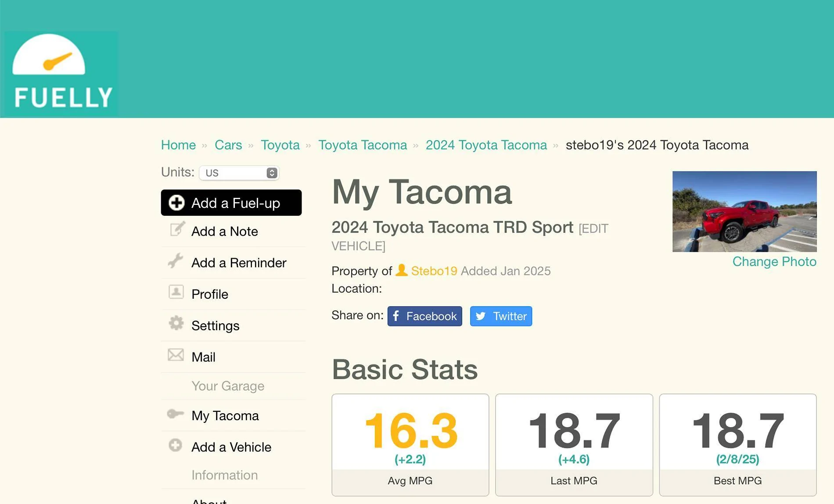Open the Cars breadcrumb link
The image size is (834, 504).
coord(228,145)
